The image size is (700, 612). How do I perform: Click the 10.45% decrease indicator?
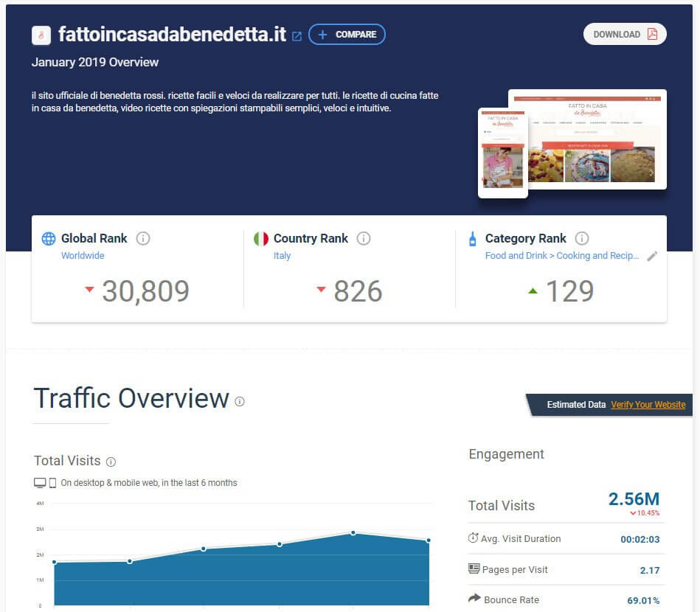click(645, 513)
